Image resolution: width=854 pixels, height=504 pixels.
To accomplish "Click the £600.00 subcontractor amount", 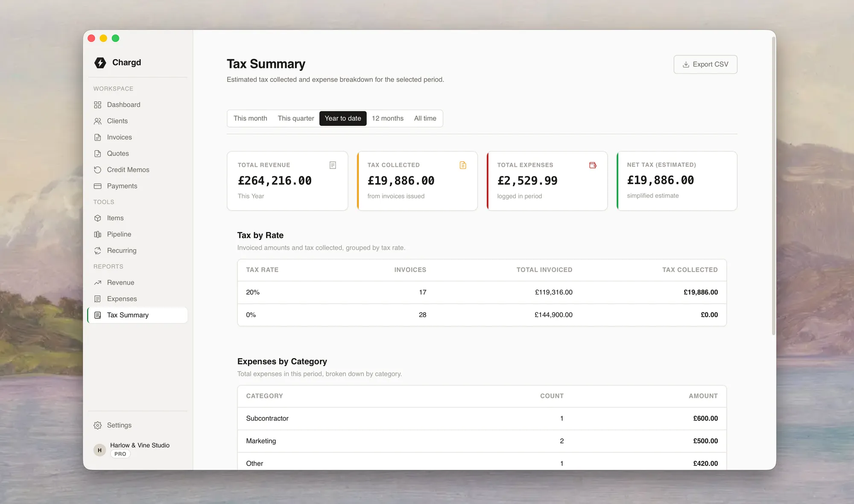I will tap(705, 419).
